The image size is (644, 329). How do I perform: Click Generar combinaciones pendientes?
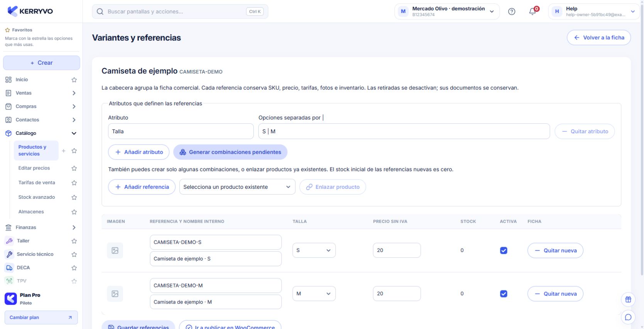click(230, 152)
